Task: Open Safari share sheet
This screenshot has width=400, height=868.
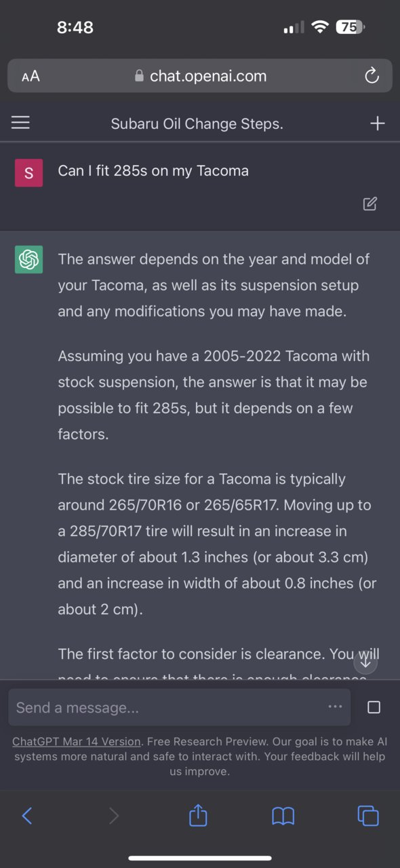Action: [197, 814]
